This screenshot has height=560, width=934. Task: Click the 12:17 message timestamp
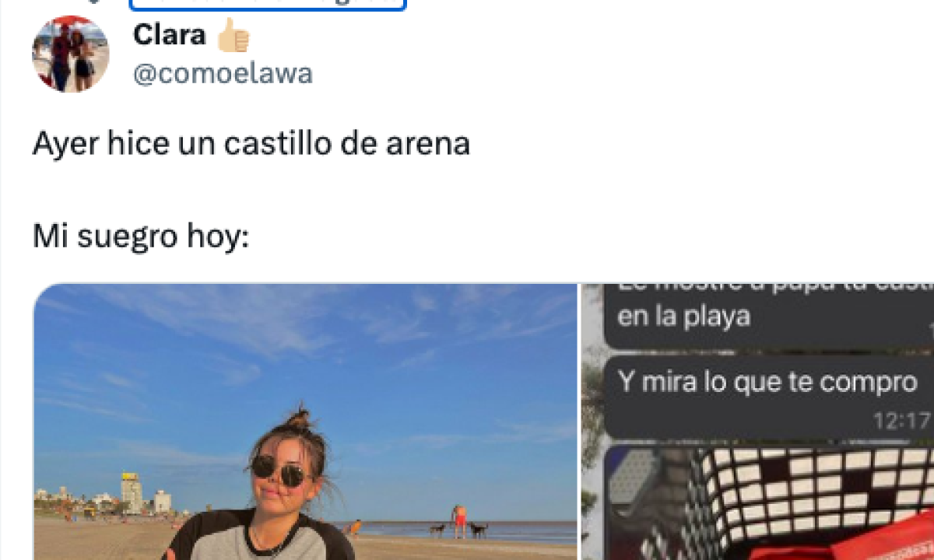901,422
